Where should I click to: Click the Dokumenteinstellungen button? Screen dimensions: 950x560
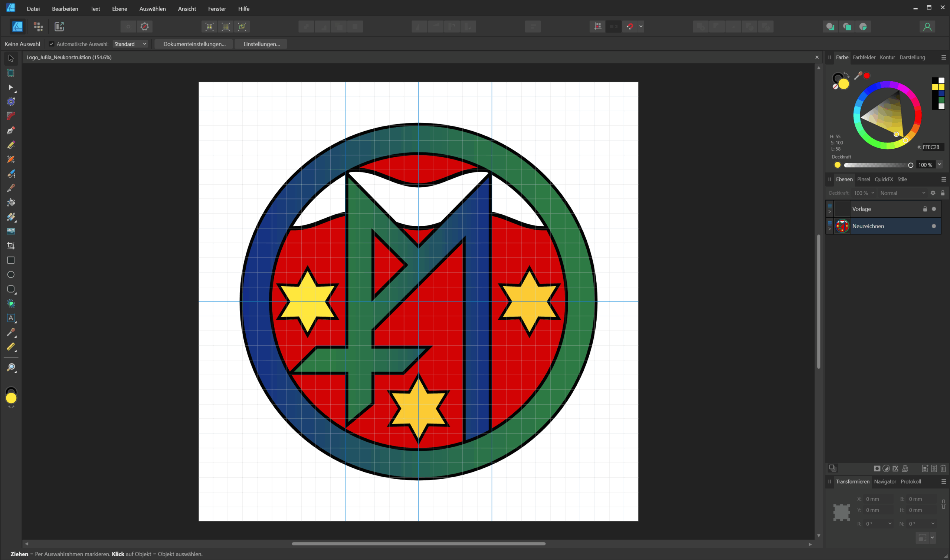coord(194,44)
